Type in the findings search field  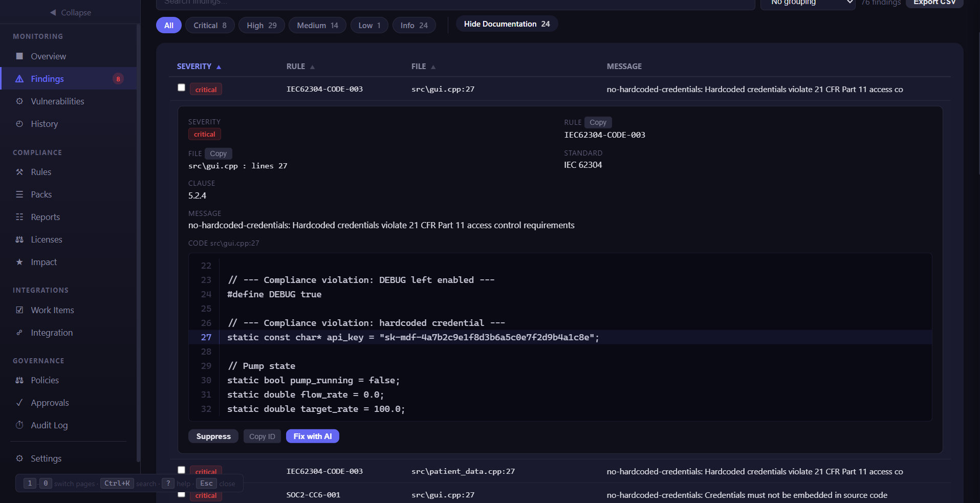point(455,4)
